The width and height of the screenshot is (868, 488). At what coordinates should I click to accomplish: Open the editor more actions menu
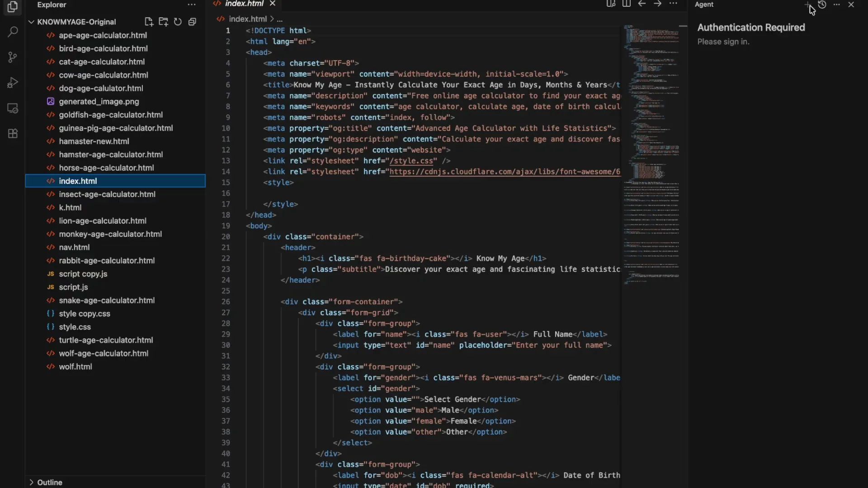673,4
